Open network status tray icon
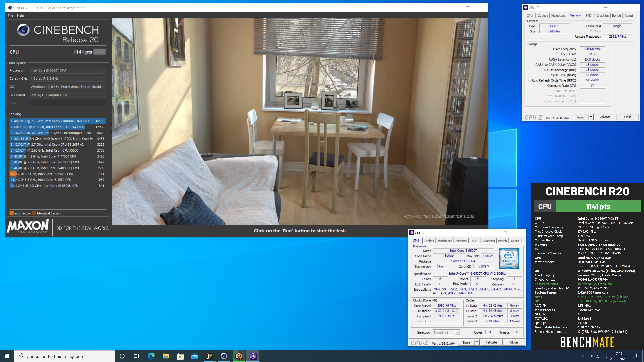The height and width of the screenshot is (362, 644). coord(598,356)
